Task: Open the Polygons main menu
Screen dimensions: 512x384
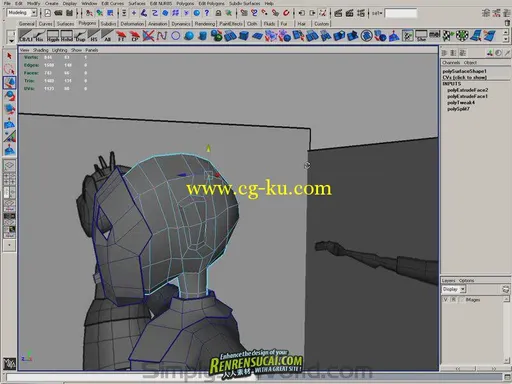Action: click(x=185, y=3)
